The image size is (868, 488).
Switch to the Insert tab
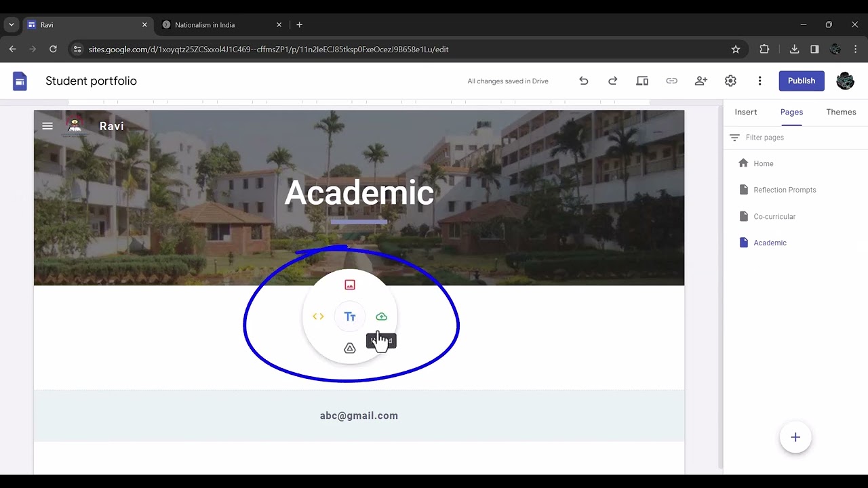pyautogui.click(x=746, y=112)
